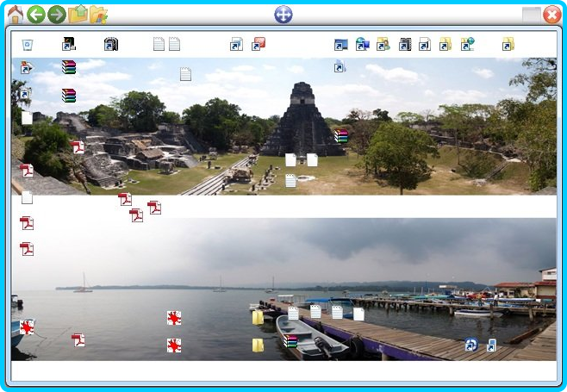
Task: Select the PDF file on the stone ruins
Action: point(78,147)
